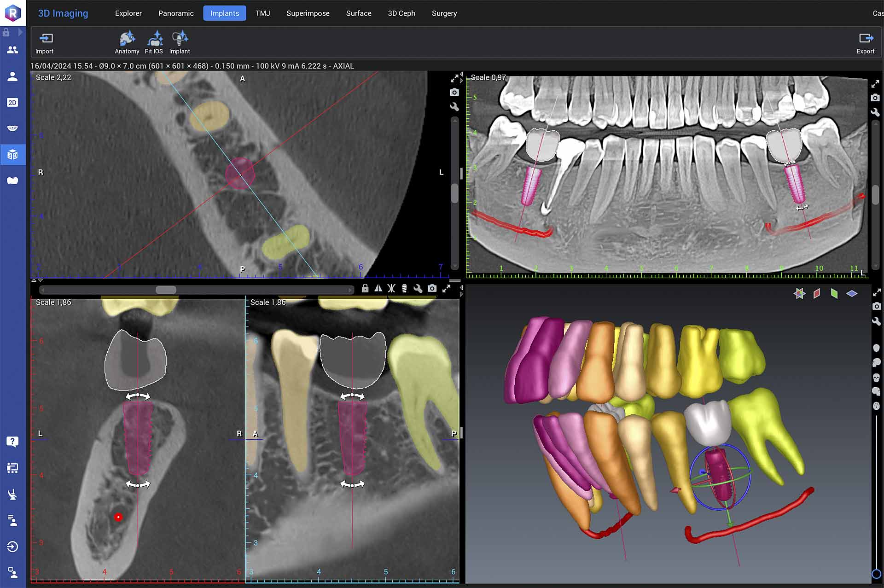Toggle the red sagittal plane in 3D view
This screenshot has width=884, height=588.
[x=817, y=293]
